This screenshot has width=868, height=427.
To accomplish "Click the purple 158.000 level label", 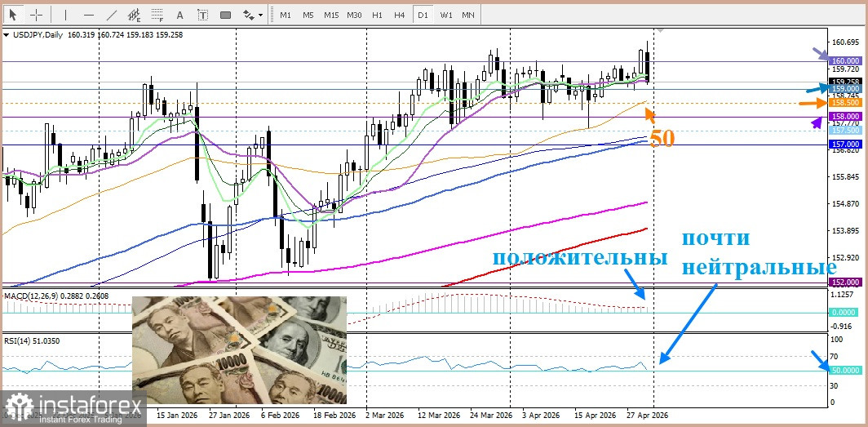I will pyautogui.click(x=844, y=116).
